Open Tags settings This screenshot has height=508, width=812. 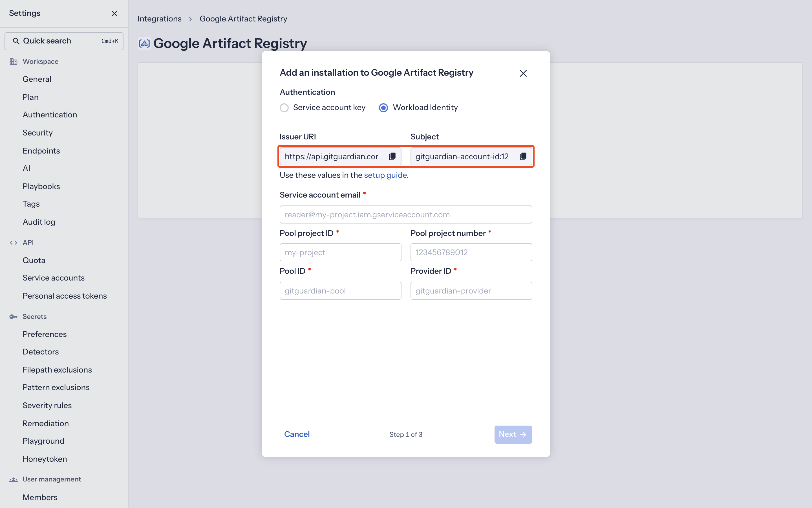click(31, 204)
